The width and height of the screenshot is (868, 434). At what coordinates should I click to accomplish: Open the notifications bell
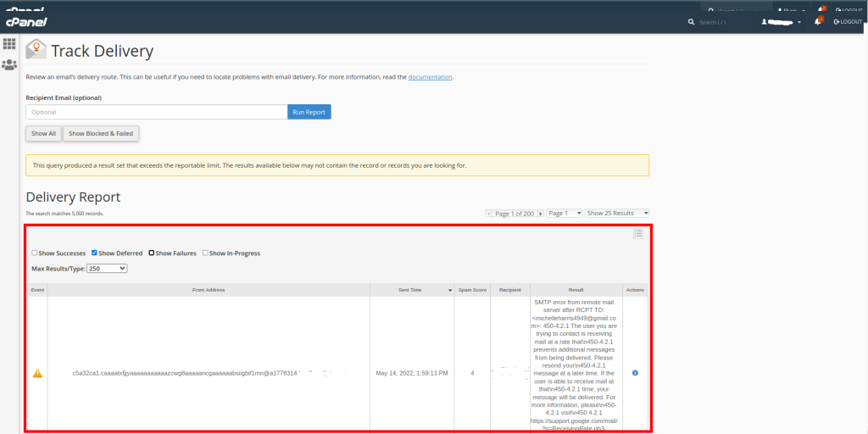[x=818, y=21]
